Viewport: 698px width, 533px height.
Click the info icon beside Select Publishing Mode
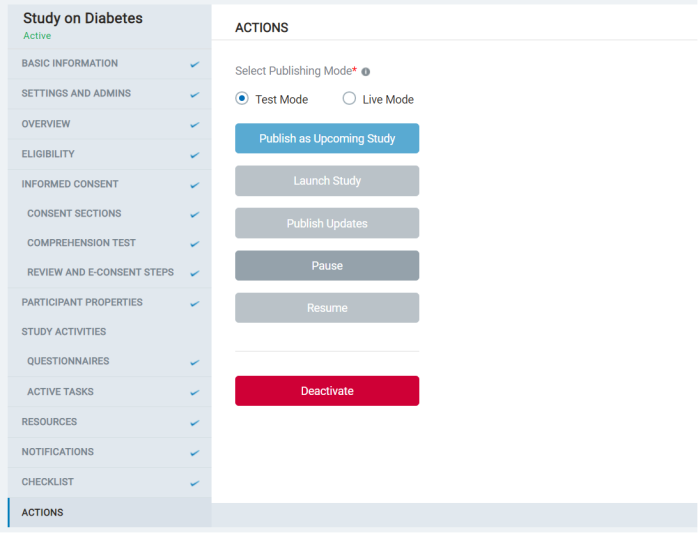(365, 72)
